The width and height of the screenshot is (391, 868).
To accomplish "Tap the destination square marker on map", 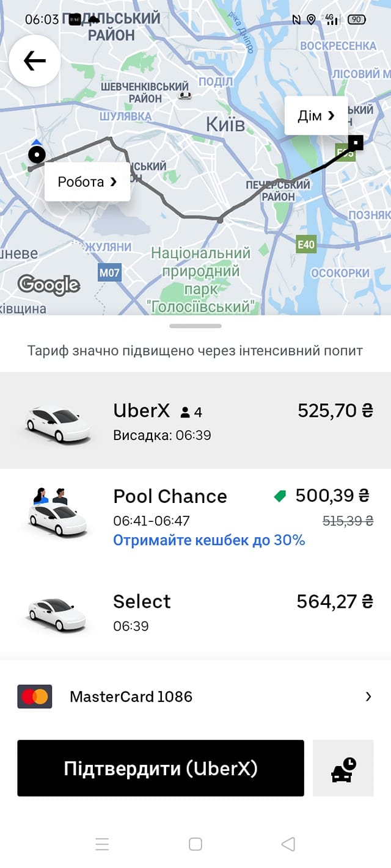I will tap(356, 143).
